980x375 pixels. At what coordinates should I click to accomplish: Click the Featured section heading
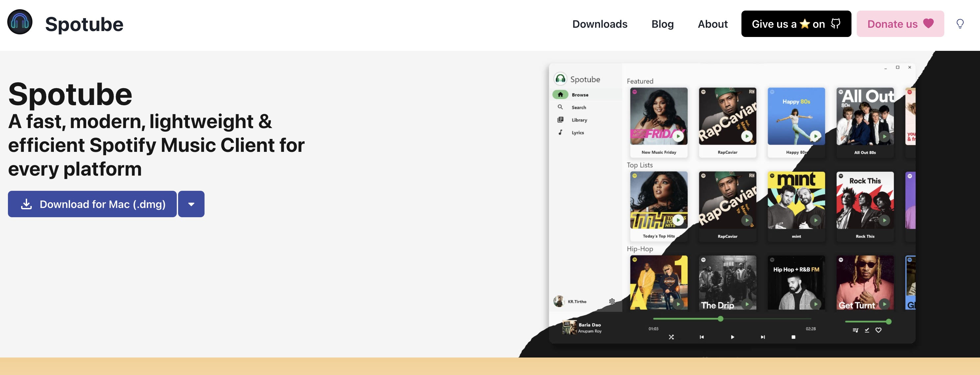pos(640,81)
